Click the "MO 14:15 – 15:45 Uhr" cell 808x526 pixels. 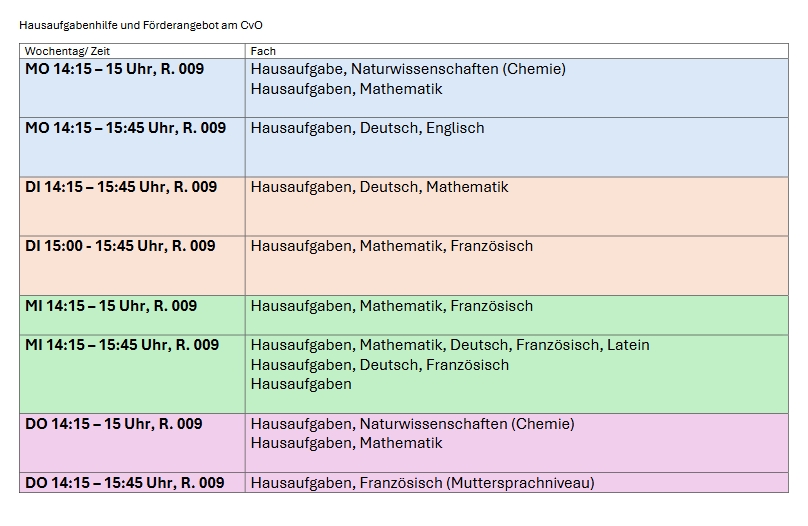point(125,128)
